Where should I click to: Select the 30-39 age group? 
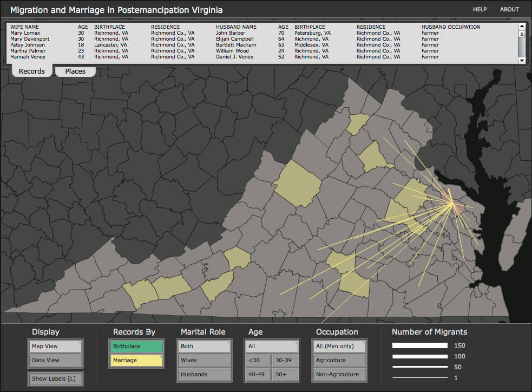(x=285, y=361)
